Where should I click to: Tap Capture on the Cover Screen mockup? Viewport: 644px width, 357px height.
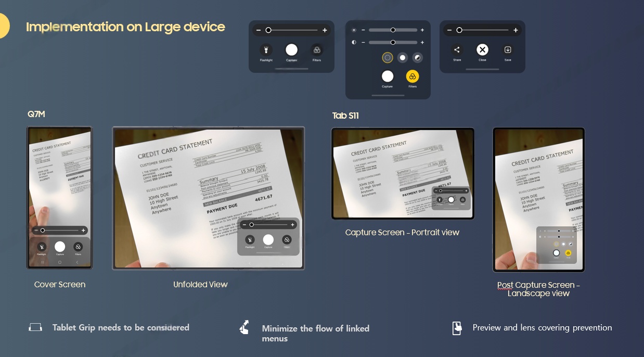tap(60, 247)
